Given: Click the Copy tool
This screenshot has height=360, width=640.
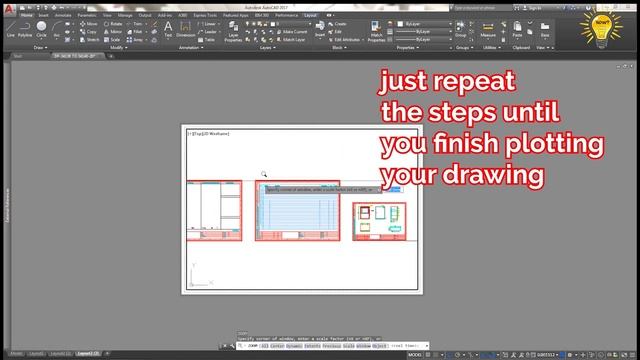Looking at the screenshot, I should click(x=88, y=32).
